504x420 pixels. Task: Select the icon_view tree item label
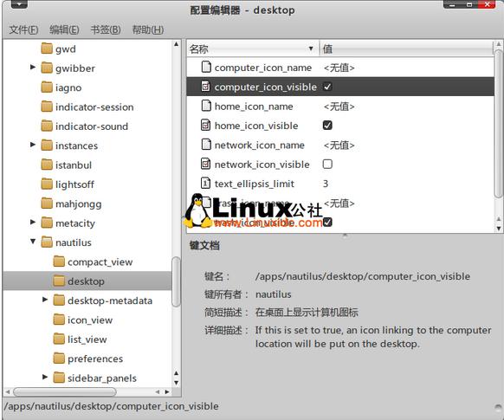pyautogui.click(x=90, y=320)
